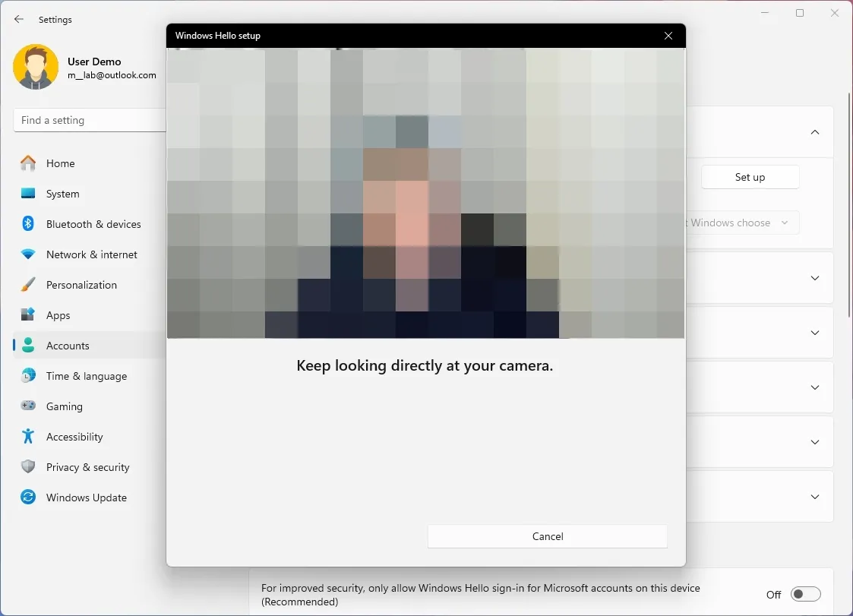The height and width of the screenshot is (616, 853).
Task: Open Gaming settings
Action: [x=65, y=406]
